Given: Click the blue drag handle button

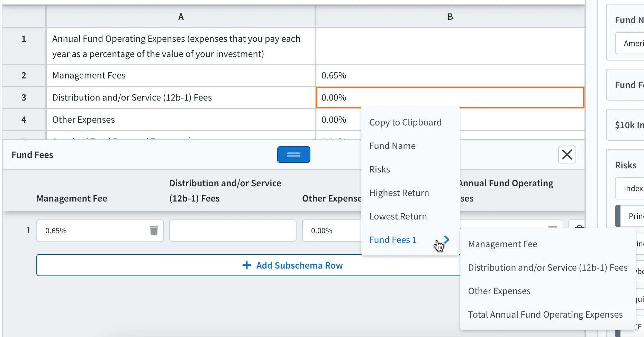Looking at the screenshot, I should pos(293,155).
